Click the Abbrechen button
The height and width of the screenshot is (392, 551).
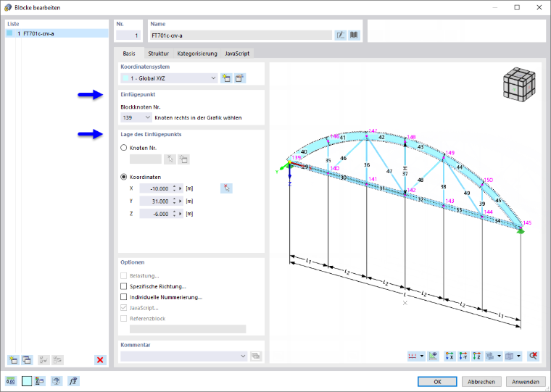click(x=481, y=381)
